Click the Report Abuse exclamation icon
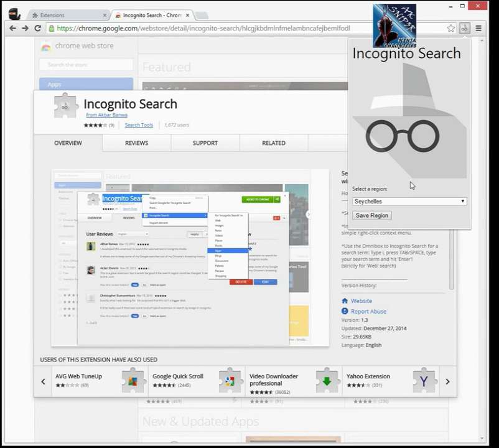 tap(345, 311)
